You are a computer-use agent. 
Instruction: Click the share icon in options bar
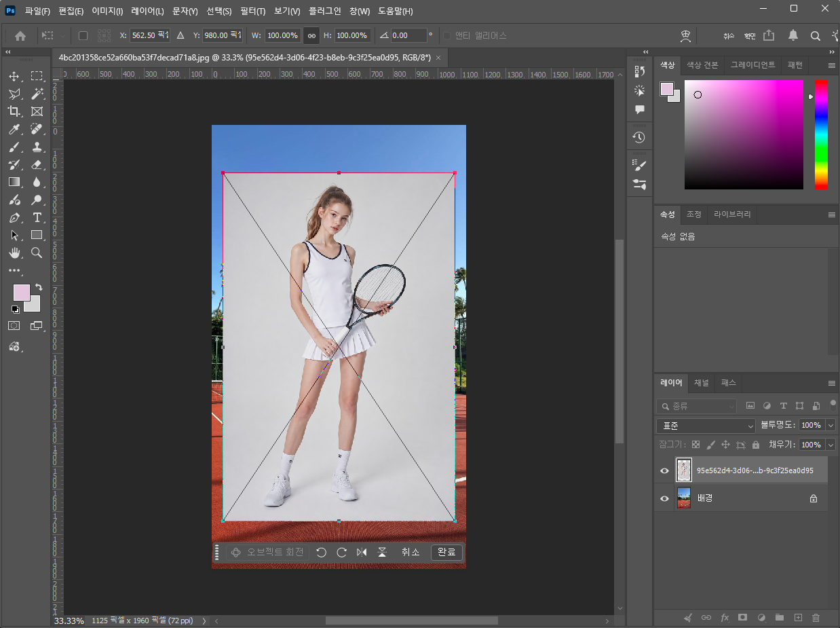click(x=769, y=35)
